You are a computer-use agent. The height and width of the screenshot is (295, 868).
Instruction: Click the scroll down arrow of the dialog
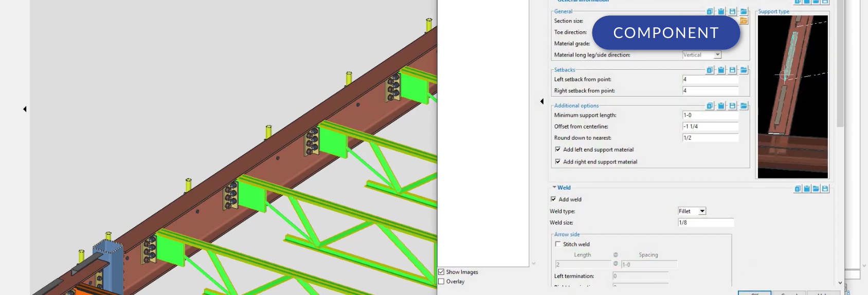tap(840, 283)
